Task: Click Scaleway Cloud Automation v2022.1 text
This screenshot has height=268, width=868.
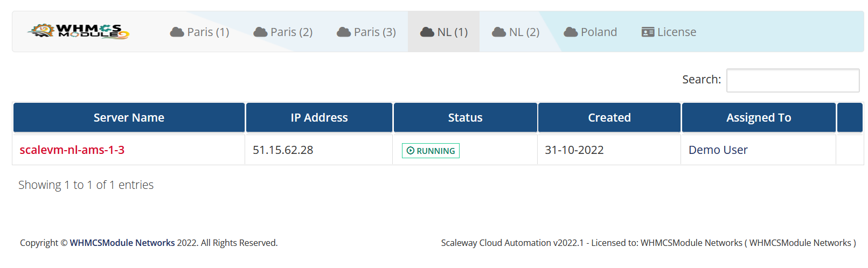Action: pos(512,243)
